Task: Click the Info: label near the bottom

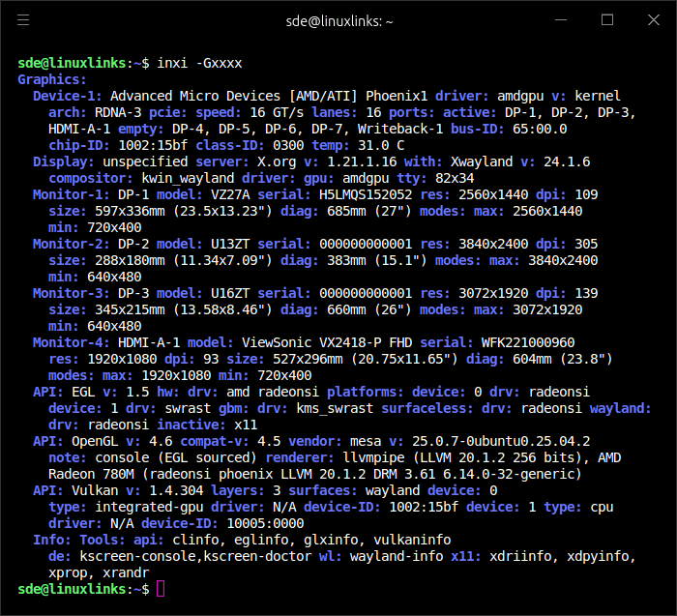Action: click(x=52, y=540)
